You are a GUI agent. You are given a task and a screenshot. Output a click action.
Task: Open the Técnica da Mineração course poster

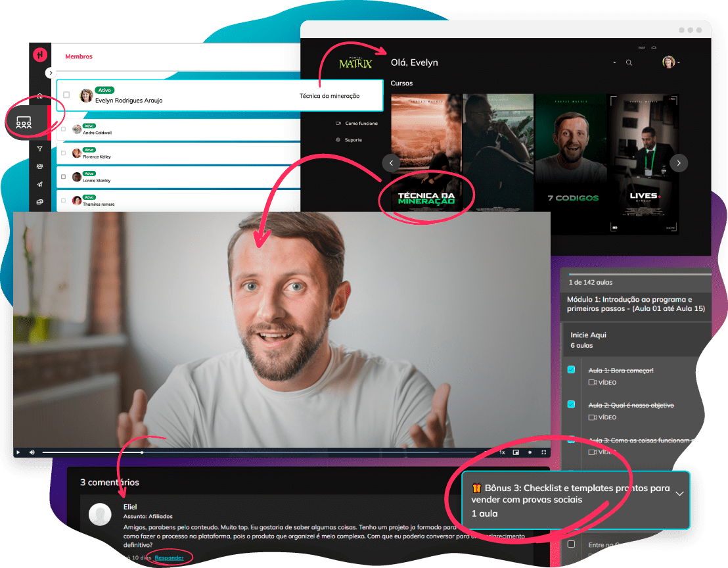[426, 153]
